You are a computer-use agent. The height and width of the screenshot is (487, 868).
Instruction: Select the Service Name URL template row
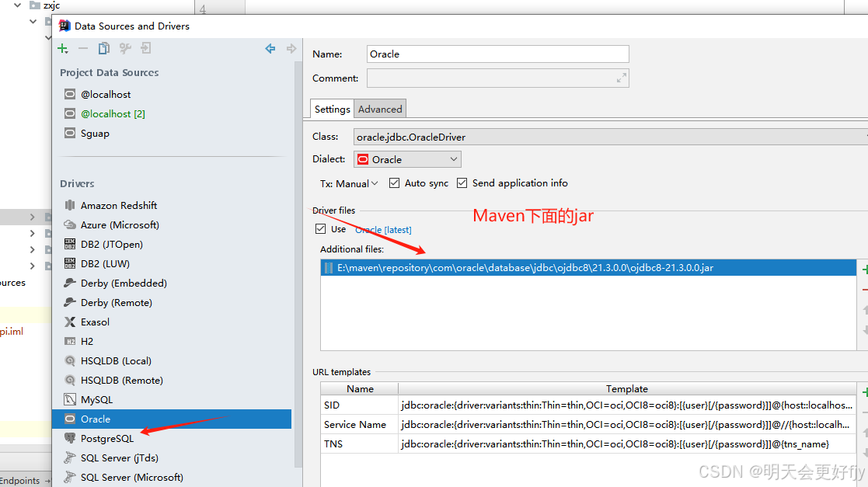point(588,424)
